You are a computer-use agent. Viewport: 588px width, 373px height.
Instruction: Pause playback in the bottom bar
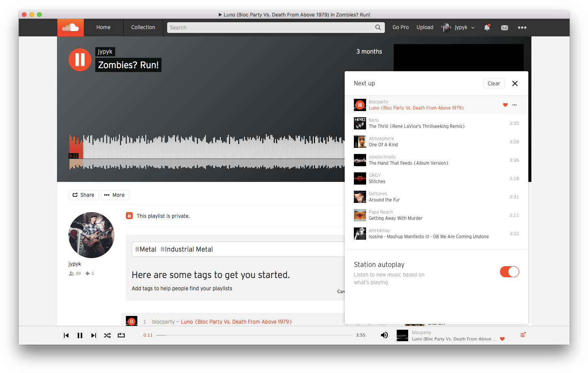pyautogui.click(x=80, y=335)
